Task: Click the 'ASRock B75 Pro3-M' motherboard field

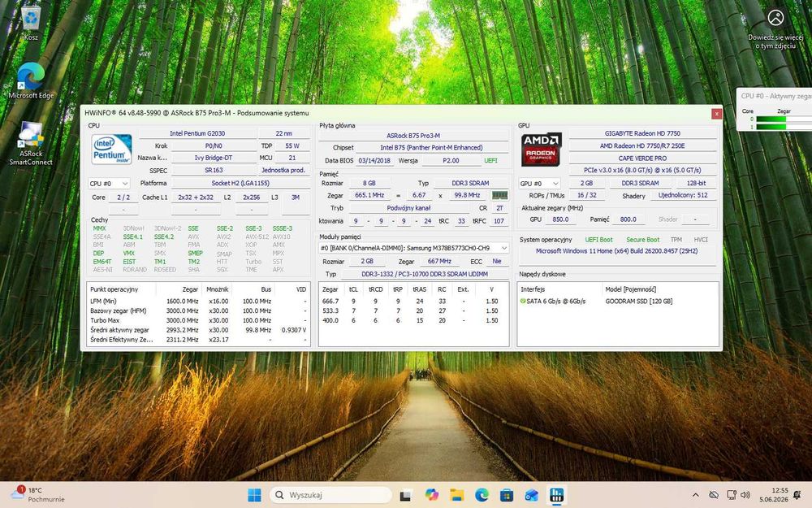Action: click(413, 135)
